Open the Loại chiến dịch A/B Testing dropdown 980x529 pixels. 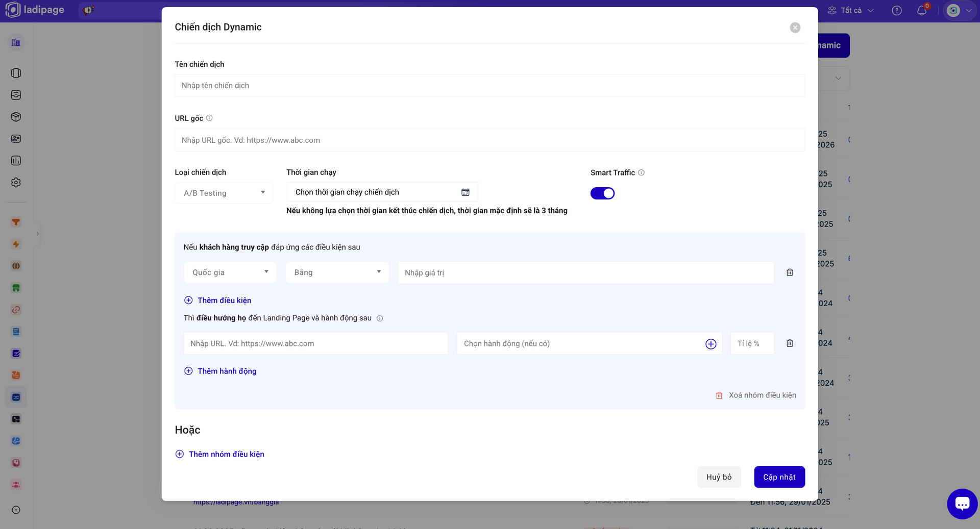224,193
